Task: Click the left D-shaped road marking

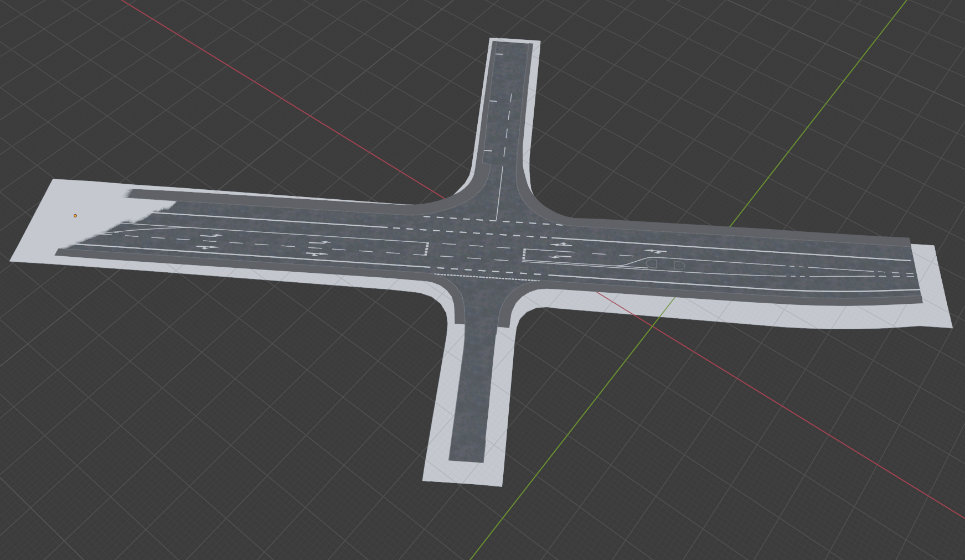Action: coord(652,264)
